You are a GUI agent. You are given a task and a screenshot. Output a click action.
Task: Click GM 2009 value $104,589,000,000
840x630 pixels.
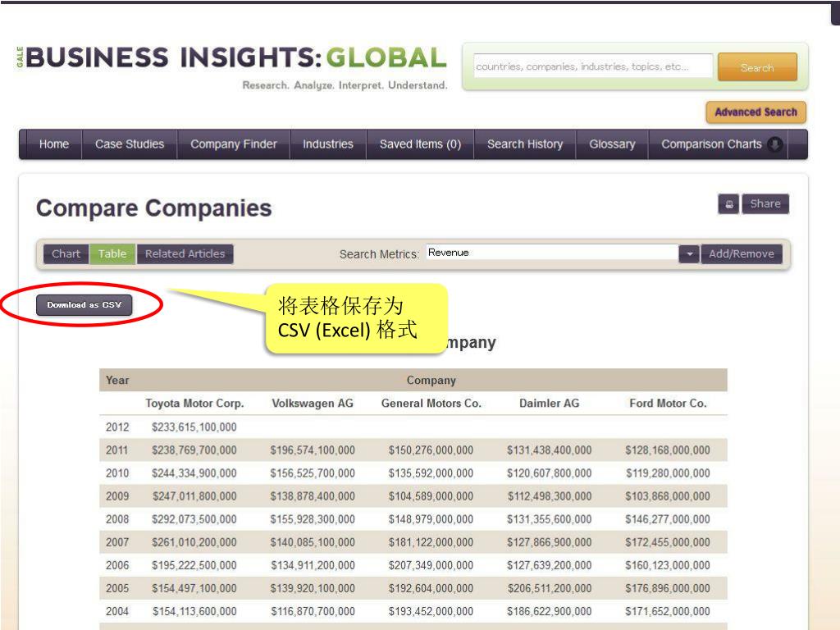click(431, 496)
